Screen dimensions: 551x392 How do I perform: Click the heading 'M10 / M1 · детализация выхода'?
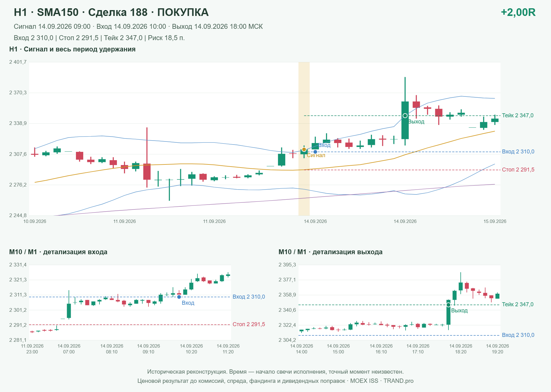tap(330, 252)
